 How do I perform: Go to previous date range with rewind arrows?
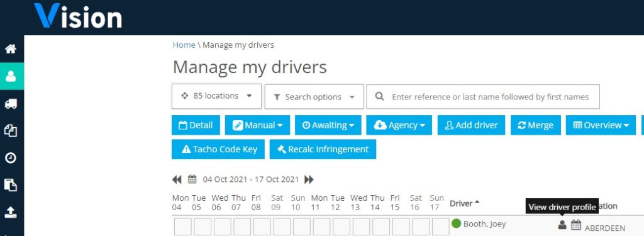coord(177,179)
